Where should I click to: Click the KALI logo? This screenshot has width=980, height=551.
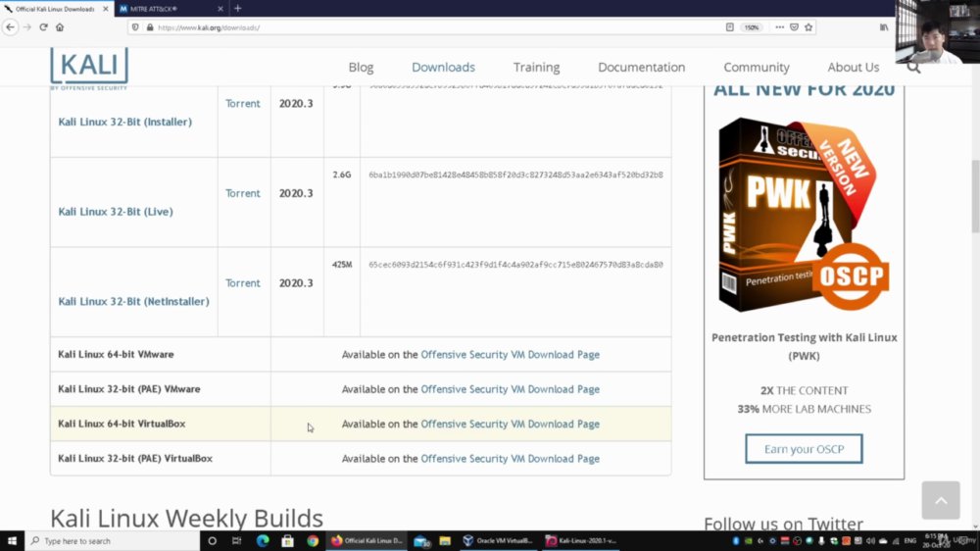pyautogui.click(x=89, y=68)
